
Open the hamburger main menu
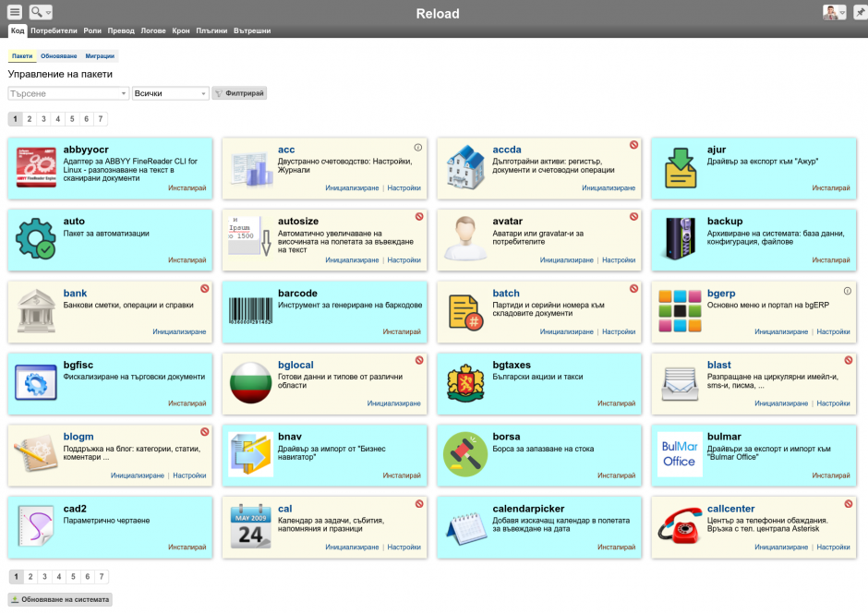tap(15, 12)
